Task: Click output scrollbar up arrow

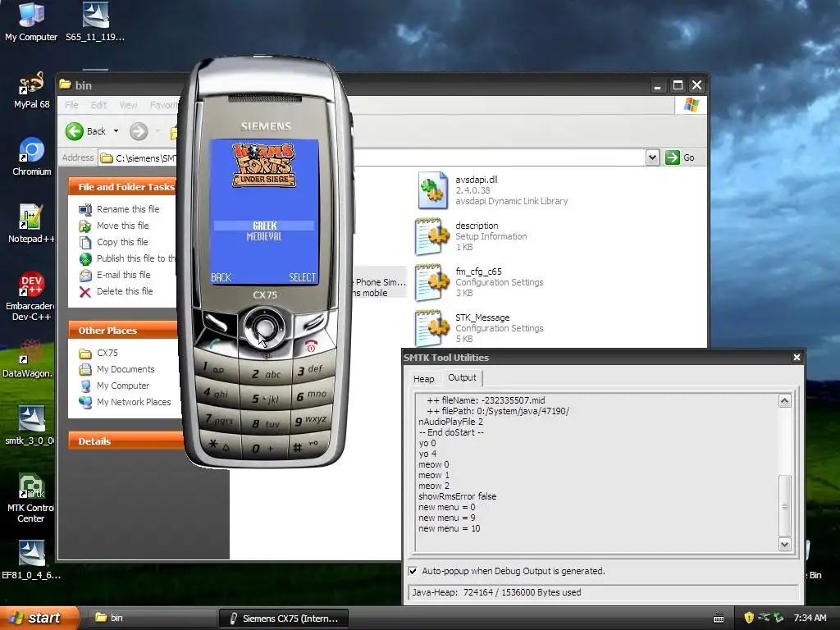Action: click(x=785, y=400)
